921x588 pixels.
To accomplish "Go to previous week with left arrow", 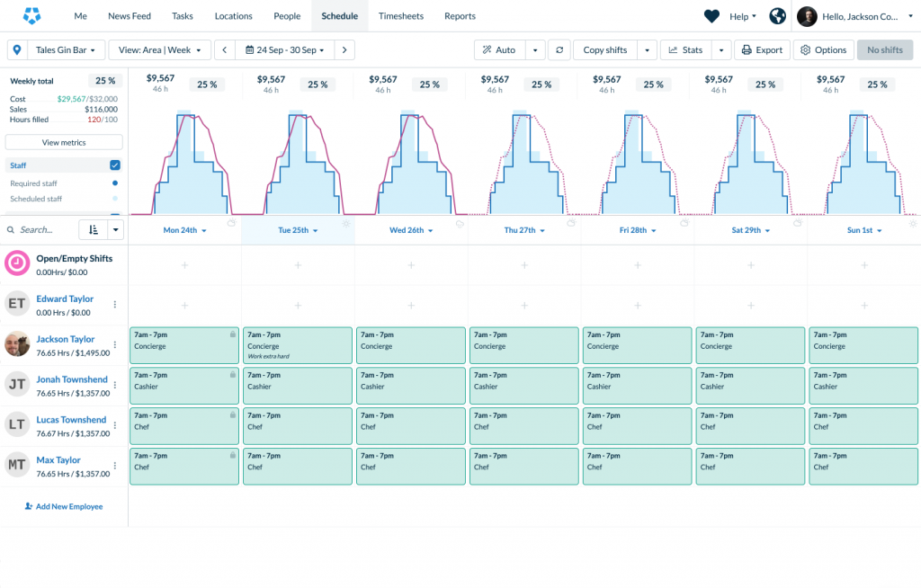I will [225, 50].
